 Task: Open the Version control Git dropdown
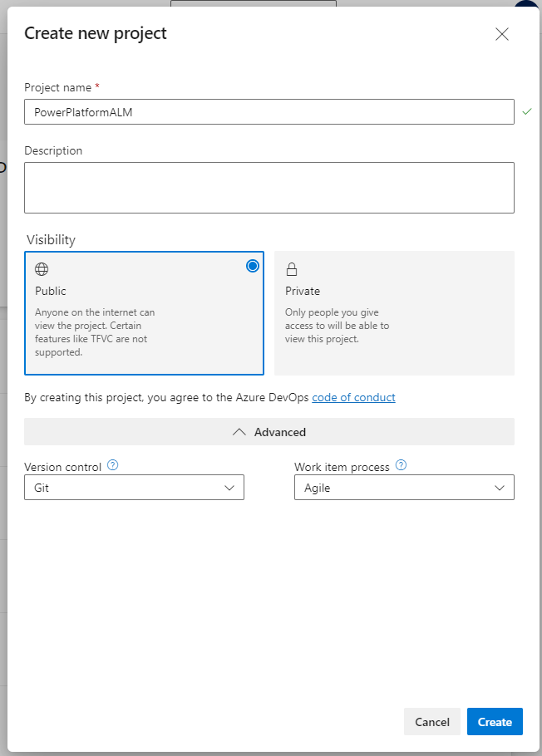(x=133, y=488)
